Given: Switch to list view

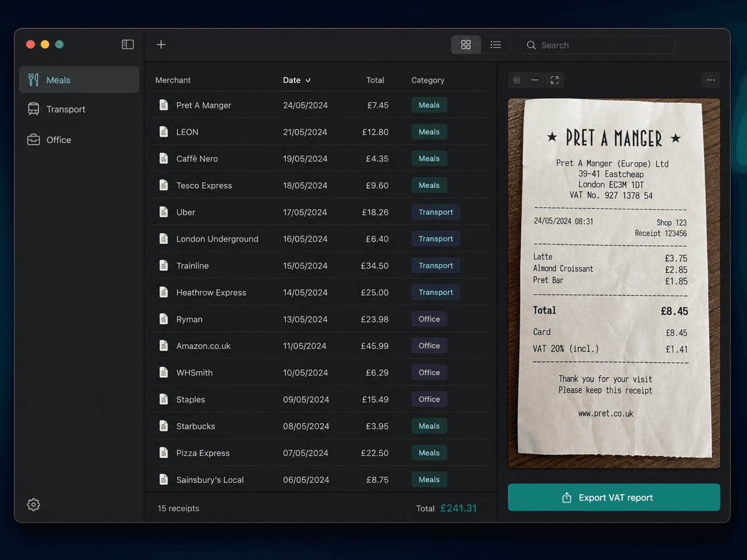Looking at the screenshot, I should click(x=495, y=45).
